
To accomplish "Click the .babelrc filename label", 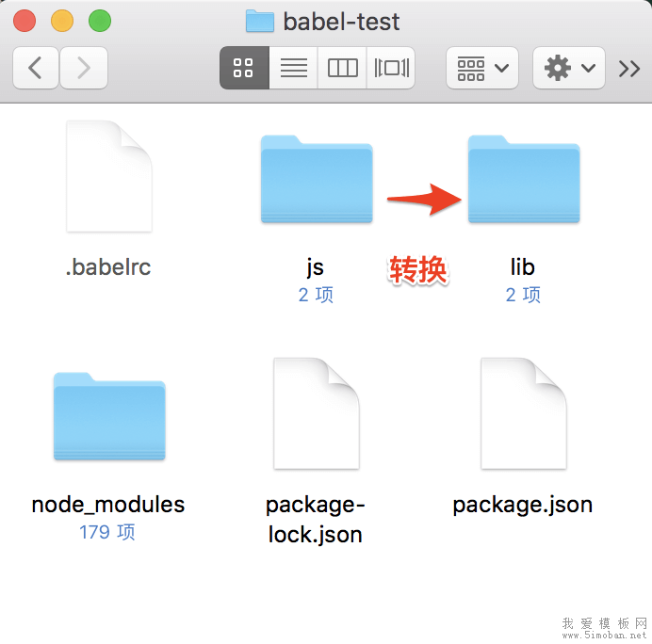I will click(x=108, y=267).
